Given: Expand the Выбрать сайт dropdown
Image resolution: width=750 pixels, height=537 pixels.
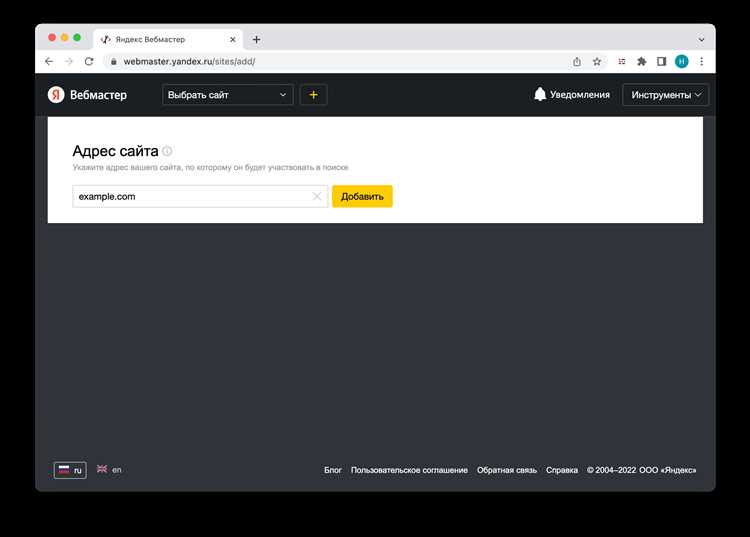Looking at the screenshot, I should tap(228, 95).
